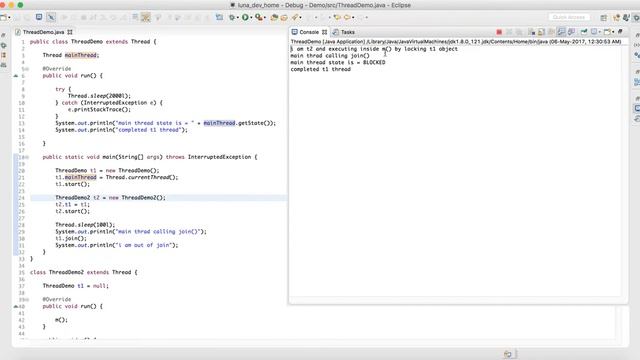Click console line 'completed t1 thread'
Screen dimensions: 640x360
pyautogui.click(x=320, y=69)
